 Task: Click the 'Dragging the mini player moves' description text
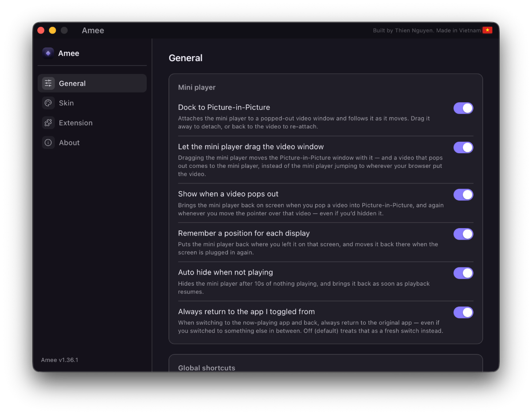tap(310, 166)
